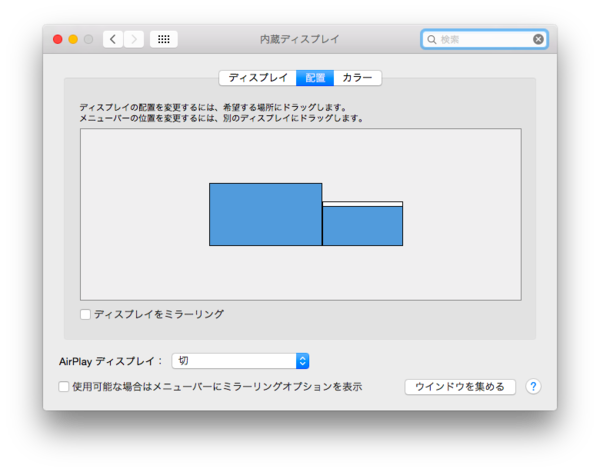Select the 配置 tab
Viewport: 600px width, 472px height.
pos(315,78)
